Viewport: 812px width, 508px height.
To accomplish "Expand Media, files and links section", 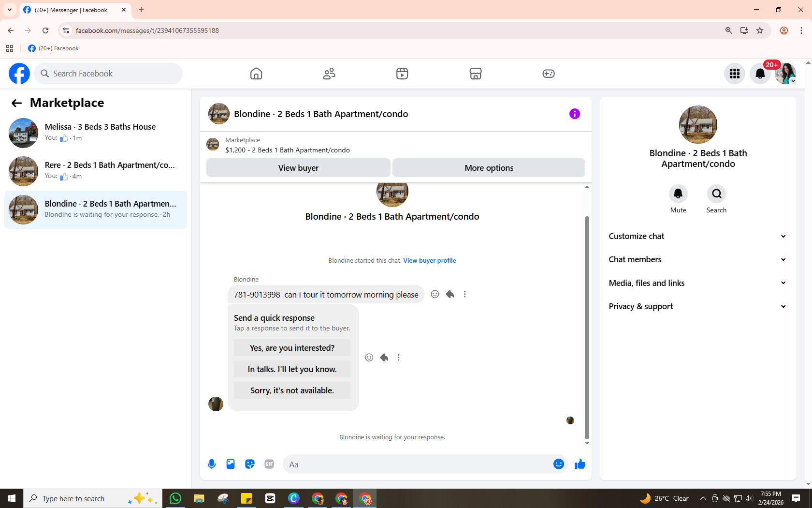I will [698, 283].
